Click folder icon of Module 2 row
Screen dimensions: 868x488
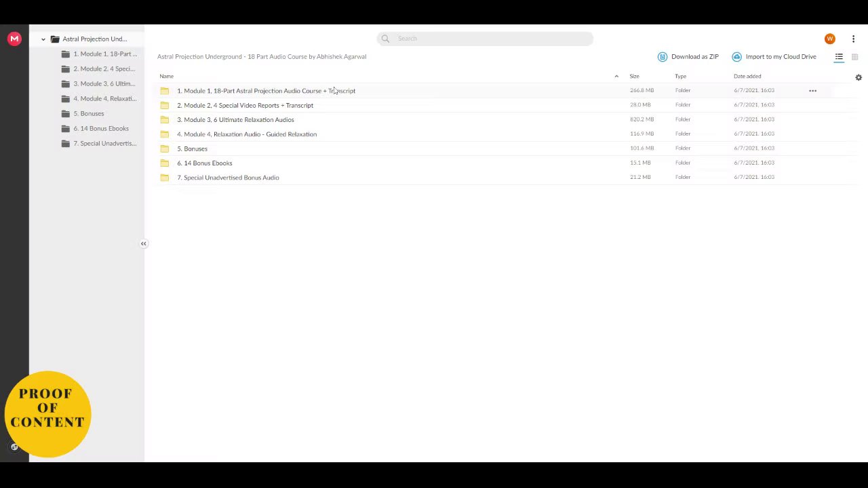click(x=165, y=105)
